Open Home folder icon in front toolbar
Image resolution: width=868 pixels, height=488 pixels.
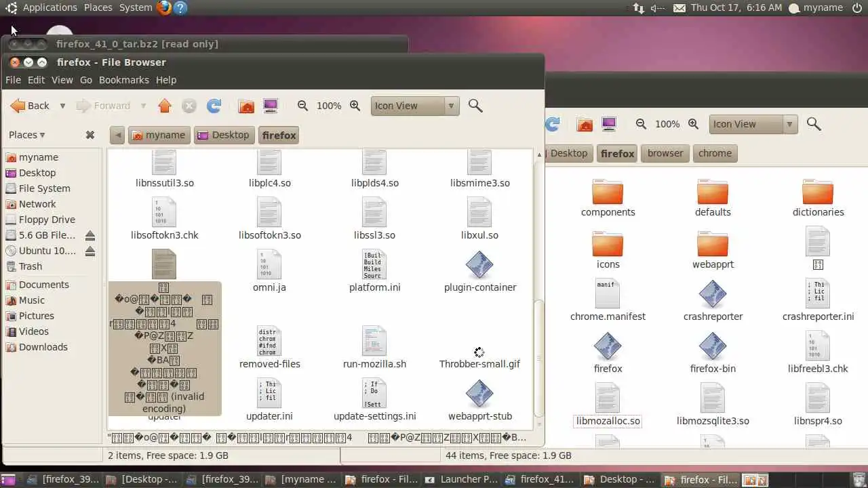point(246,106)
